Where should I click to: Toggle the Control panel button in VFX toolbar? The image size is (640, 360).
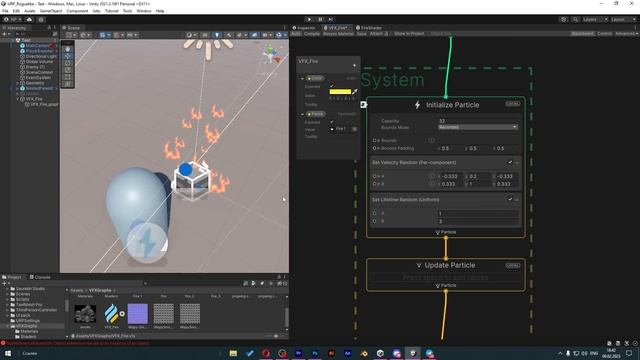[604, 33]
